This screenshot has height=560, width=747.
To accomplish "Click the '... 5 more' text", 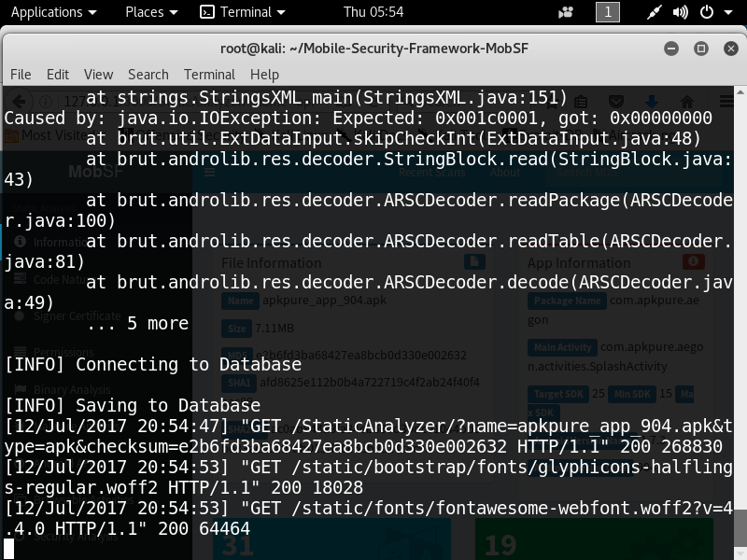I will 137,323.
